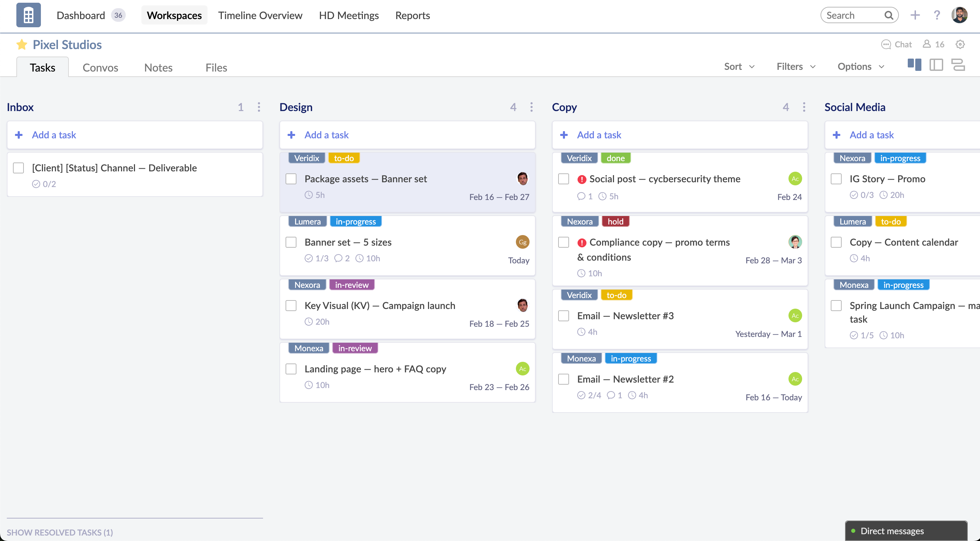Open the workspace settings gear
Image resolution: width=980 pixels, height=541 pixels.
[x=960, y=45]
